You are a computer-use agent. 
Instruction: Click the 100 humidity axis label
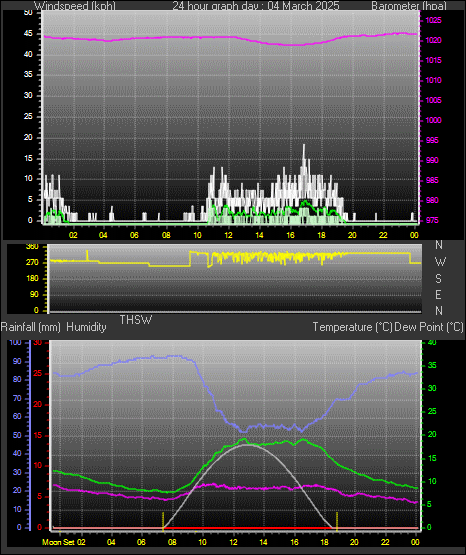click(15, 343)
